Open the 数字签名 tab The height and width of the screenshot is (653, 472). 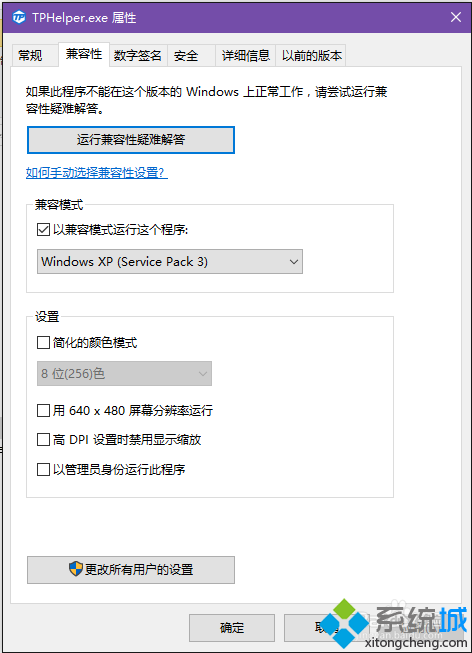pos(137,55)
